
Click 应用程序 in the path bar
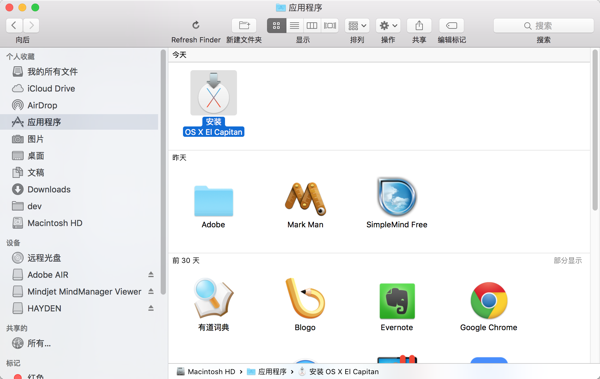tap(267, 372)
